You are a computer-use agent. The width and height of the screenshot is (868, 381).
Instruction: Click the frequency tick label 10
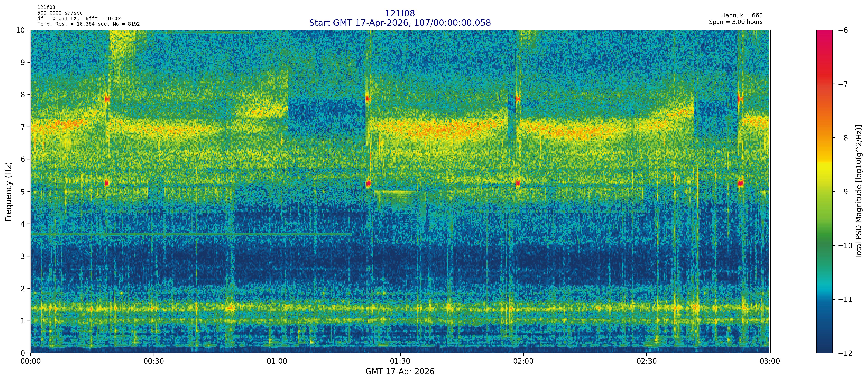(x=21, y=30)
